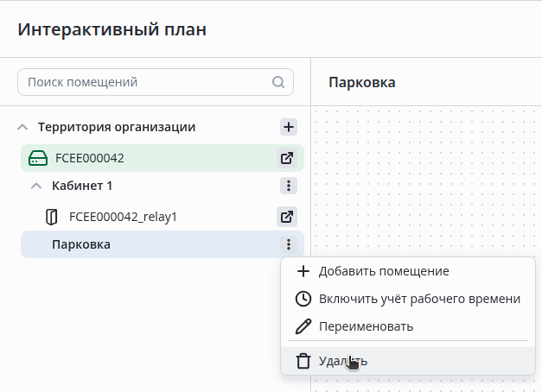Collapse the Кабинет 1 tree node
The height and width of the screenshot is (392, 542).
[36, 186]
